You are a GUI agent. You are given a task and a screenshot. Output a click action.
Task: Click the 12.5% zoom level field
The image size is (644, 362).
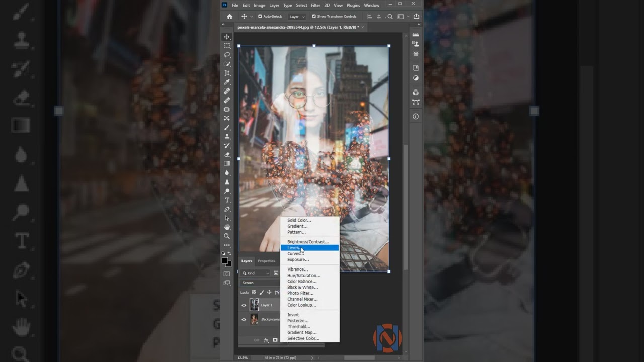(x=243, y=358)
